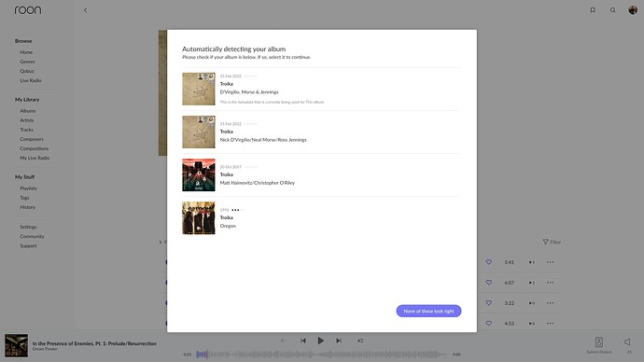
Task: Open My Live Radio in sidebar
Action: (x=35, y=158)
